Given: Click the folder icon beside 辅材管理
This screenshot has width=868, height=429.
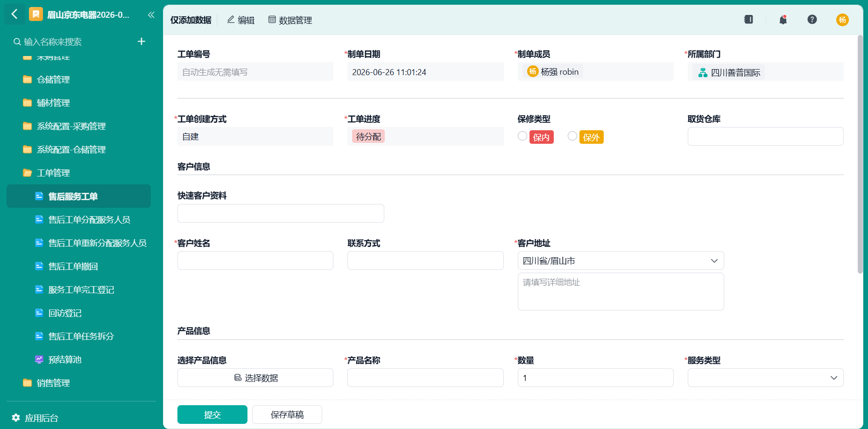Looking at the screenshot, I should 28,103.
